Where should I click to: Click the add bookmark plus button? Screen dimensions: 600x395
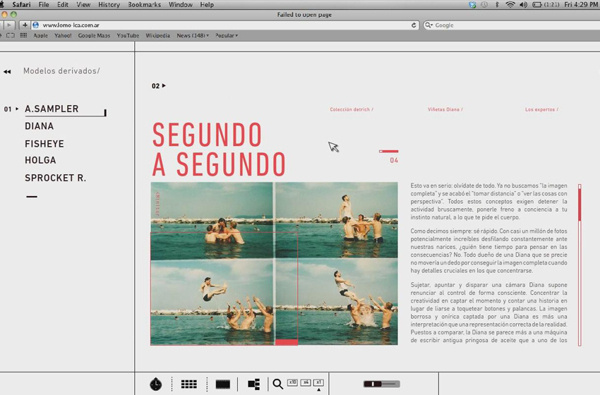click(x=24, y=25)
